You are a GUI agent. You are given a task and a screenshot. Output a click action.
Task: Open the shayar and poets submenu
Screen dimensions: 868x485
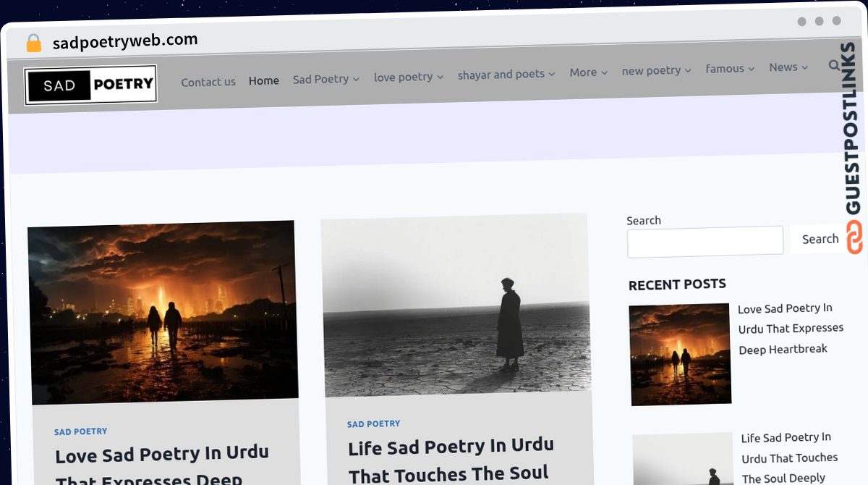[x=506, y=74]
